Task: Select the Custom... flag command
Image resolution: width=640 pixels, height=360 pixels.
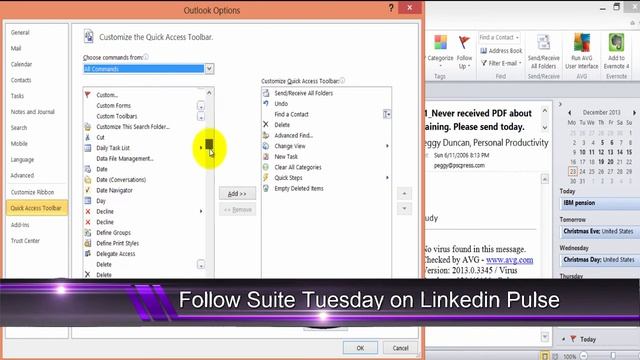Action: coord(107,95)
